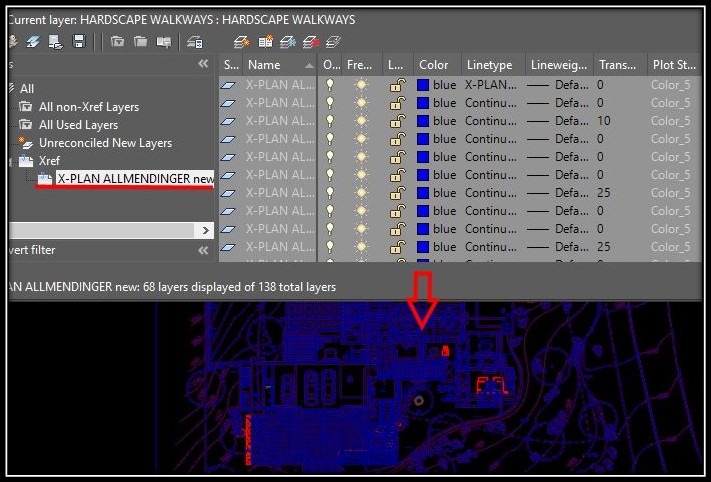Click the X-PLAN... linetype cell

tap(491, 85)
